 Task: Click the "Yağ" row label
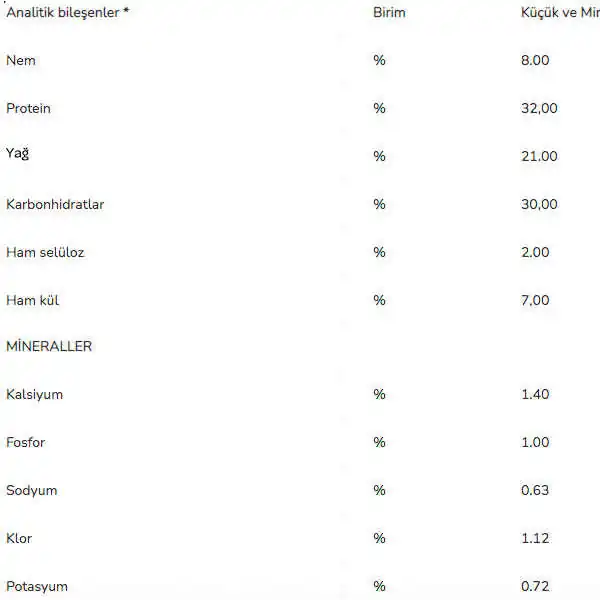coord(18,155)
